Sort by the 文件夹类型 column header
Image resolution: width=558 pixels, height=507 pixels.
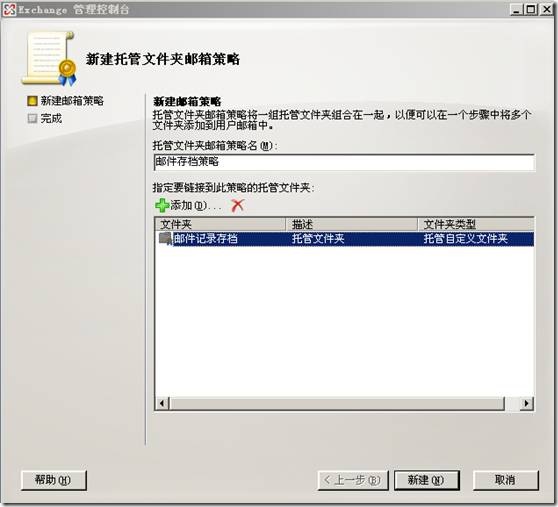tap(475, 224)
